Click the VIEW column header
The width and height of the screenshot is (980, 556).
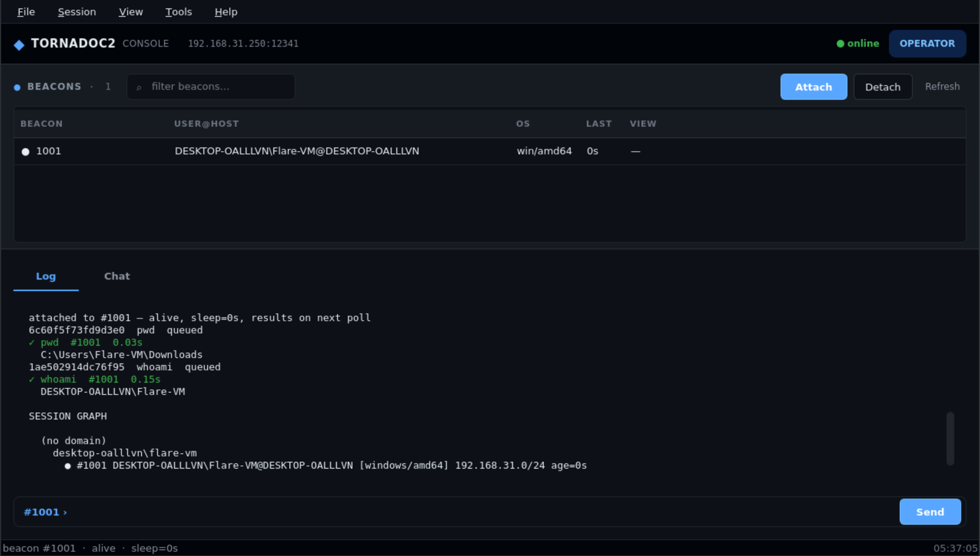(643, 124)
